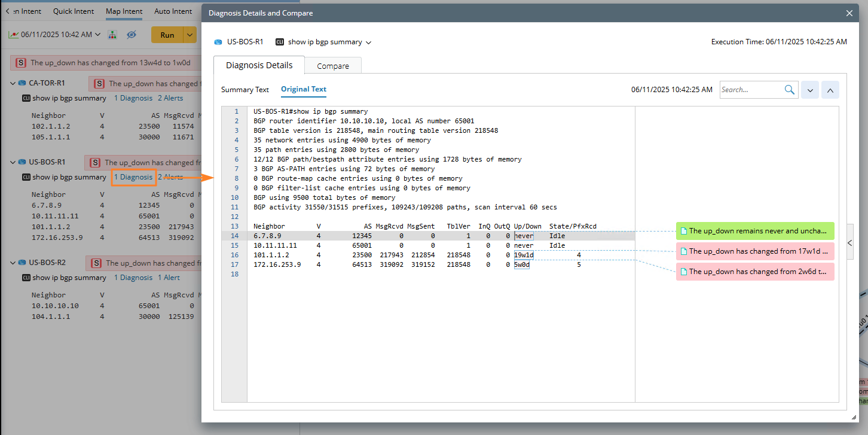Click the US-BOS-R1 device icon in dialog header
This screenshot has height=435, width=868.
[x=218, y=42]
